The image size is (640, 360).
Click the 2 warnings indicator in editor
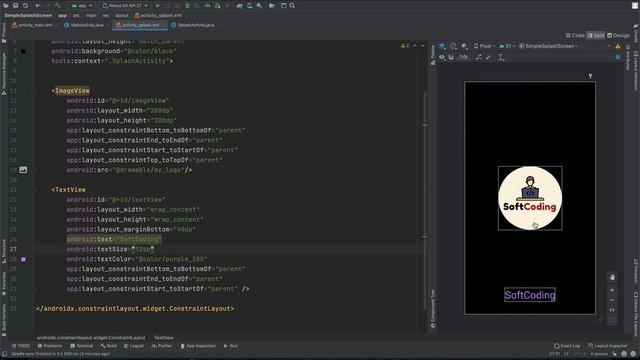pos(405,46)
